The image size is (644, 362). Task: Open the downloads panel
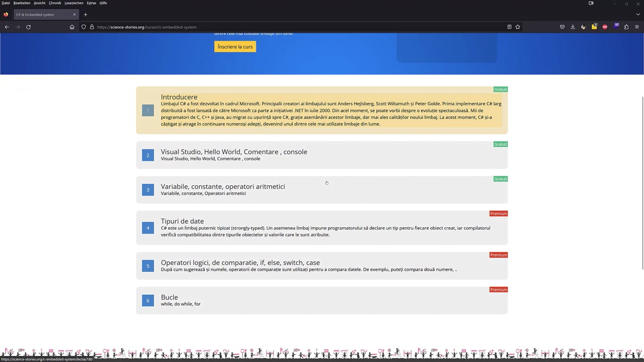(x=573, y=27)
